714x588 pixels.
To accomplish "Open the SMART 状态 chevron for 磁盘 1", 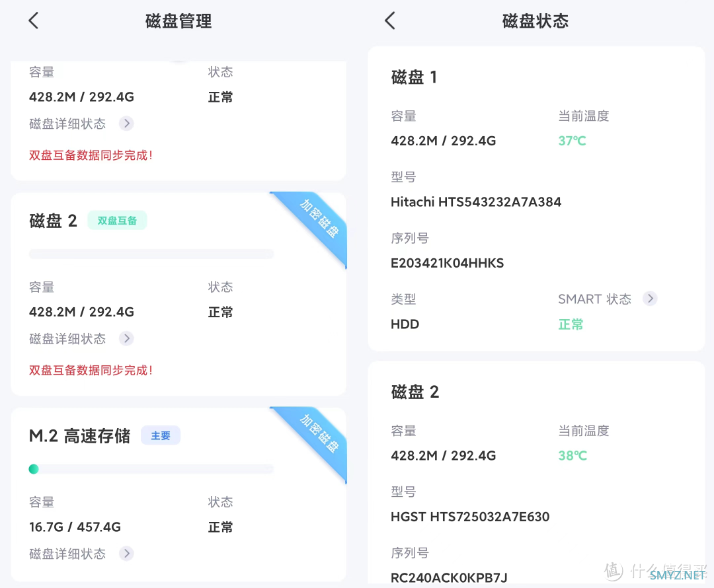I will 651,299.
